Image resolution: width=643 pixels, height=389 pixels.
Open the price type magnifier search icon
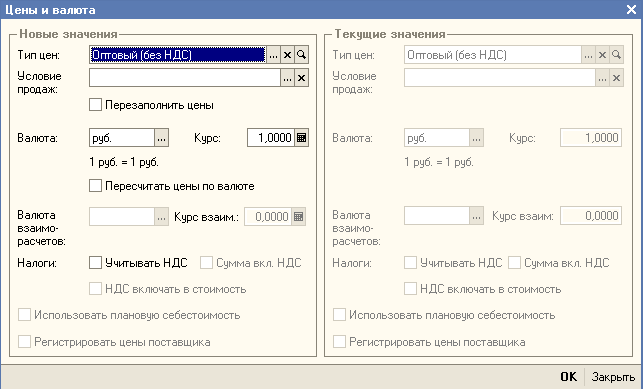click(301, 55)
